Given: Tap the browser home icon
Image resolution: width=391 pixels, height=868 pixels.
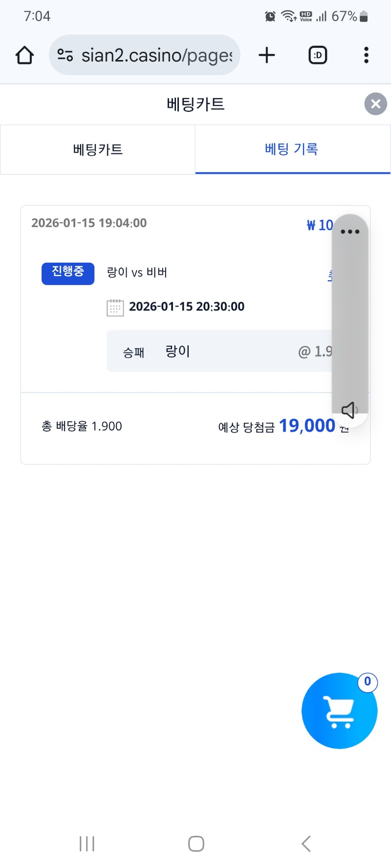Looking at the screenshot, I should click(24, 55).
